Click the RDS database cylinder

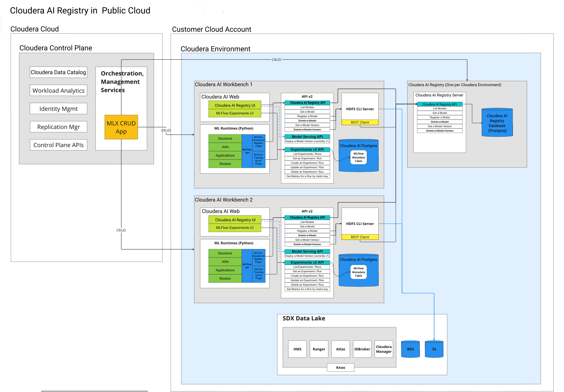[410, 349]
